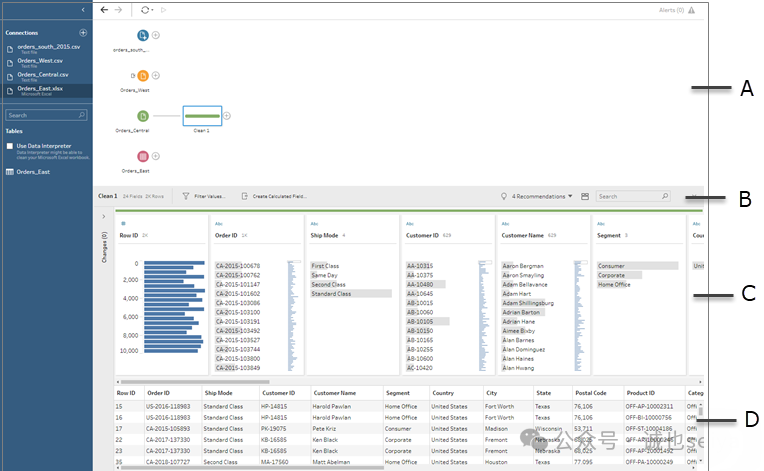Click the forward arrow in the toolbar
This screenshot has height=471, width=764.
(118, 10)
